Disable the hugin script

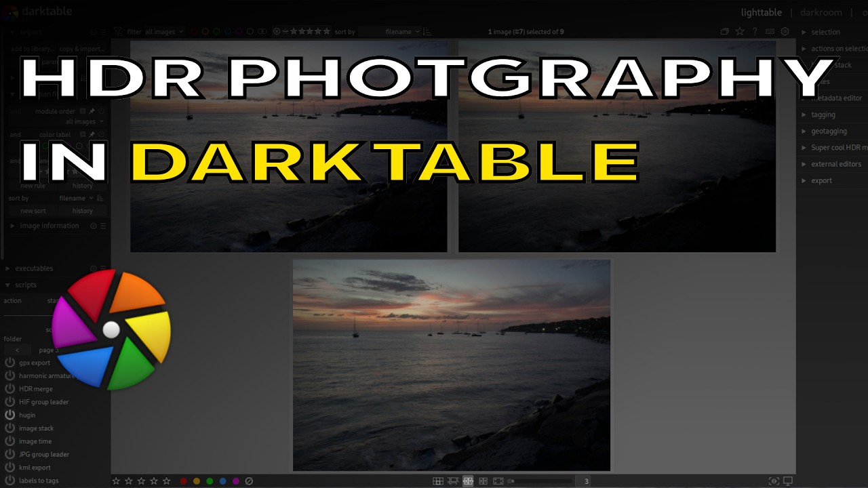[x=9, y=415]
